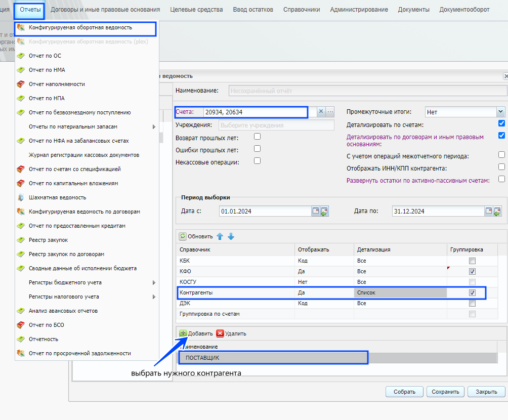The image size is (508, 420).
Task: Open the Справочники menu
Action: [x=302, y=10]
